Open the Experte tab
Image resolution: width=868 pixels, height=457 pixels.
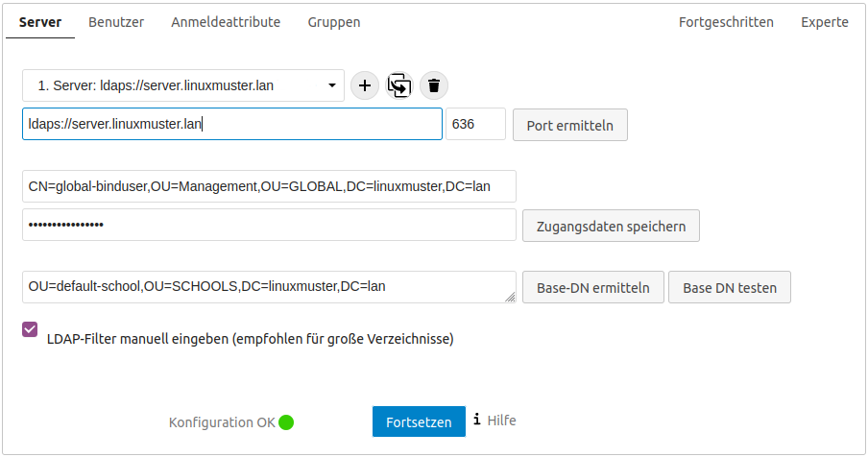point(825,22)
